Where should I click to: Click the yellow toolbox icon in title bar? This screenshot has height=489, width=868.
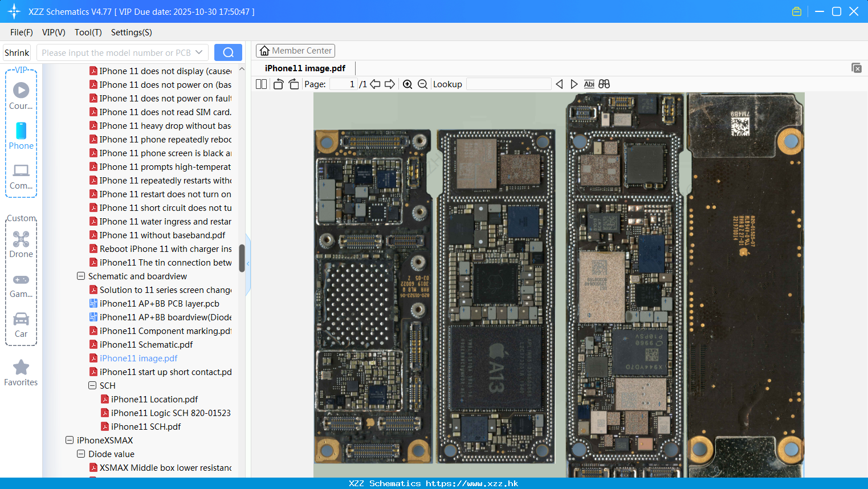[x=797, y=11]
